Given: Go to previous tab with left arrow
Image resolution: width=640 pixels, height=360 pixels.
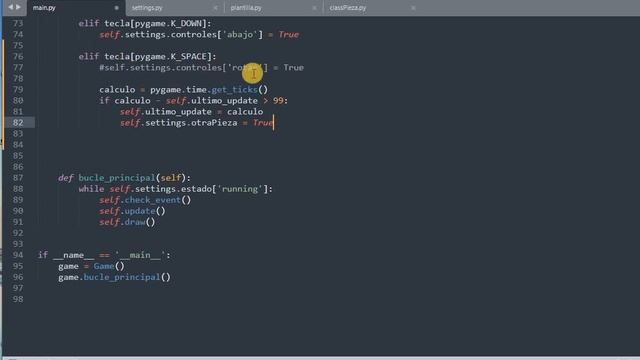Looking at the screenshot, I should (11, 7).
